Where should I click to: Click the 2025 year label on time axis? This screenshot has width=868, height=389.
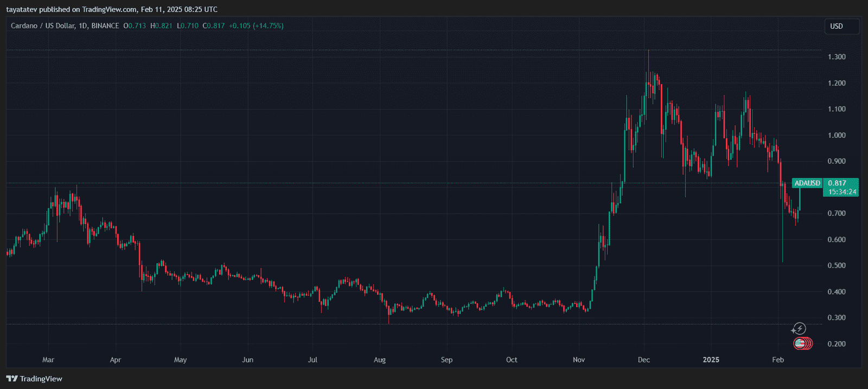click(711, 360)
